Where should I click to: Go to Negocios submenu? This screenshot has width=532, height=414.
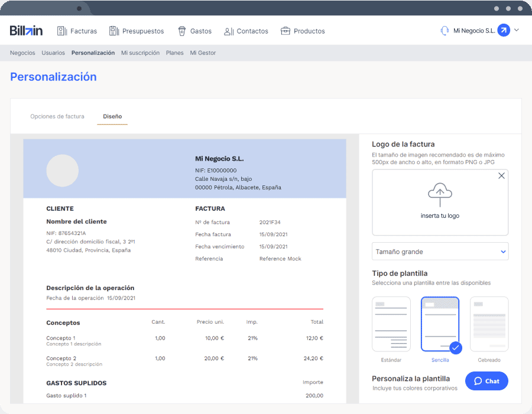(22, 53)
